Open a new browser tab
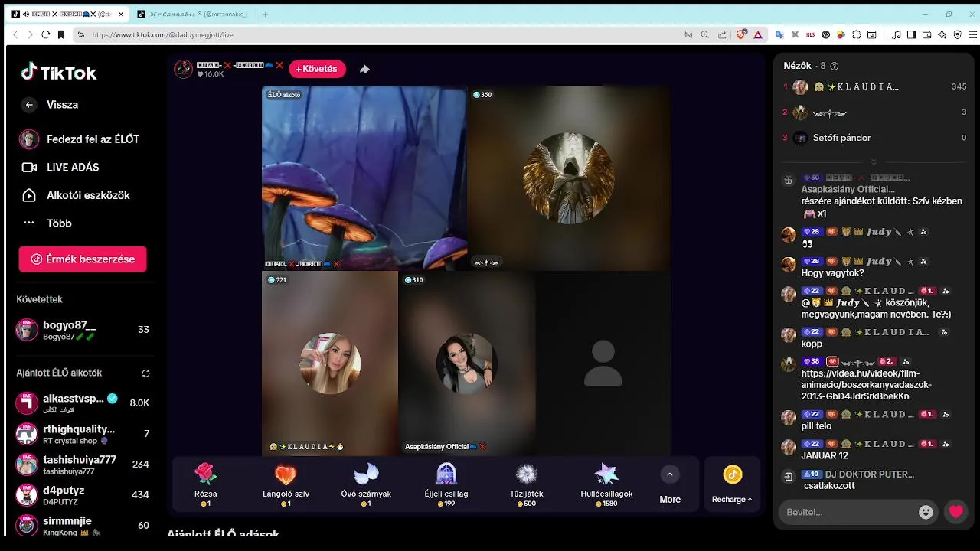The width and height of the screenshot is (980, 551). [266, 14]
